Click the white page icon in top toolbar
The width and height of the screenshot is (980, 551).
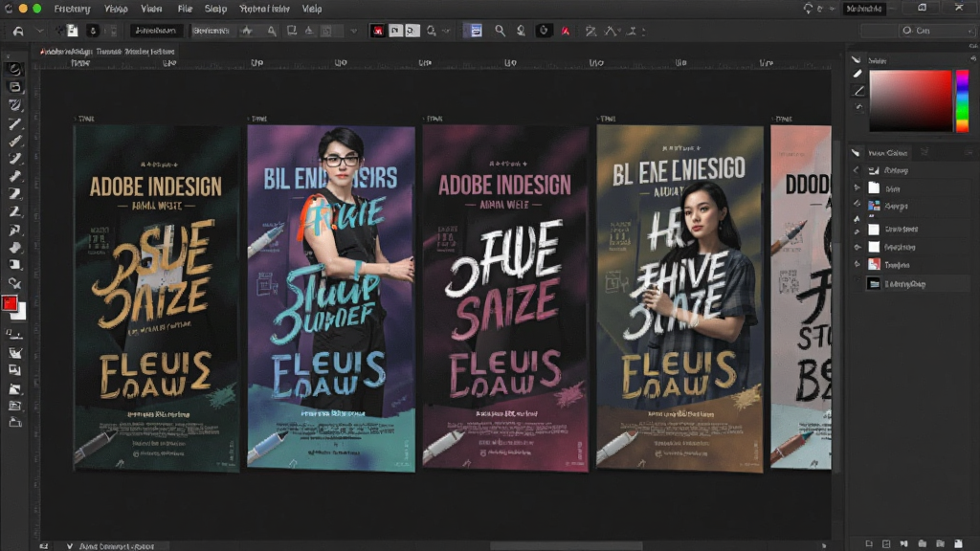pyautogui.click(x=73, y=30)
